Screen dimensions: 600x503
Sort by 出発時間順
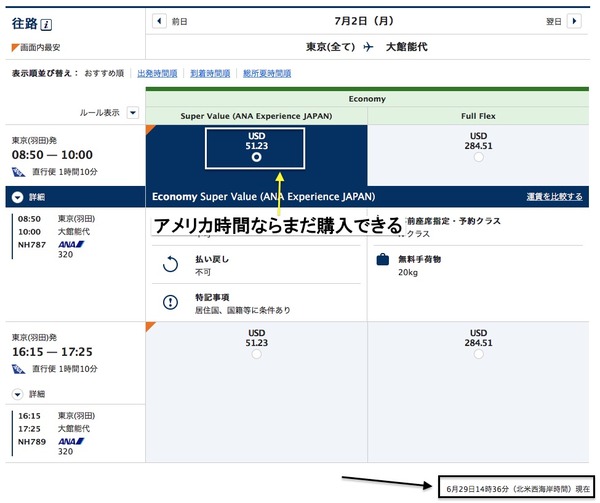157,73
